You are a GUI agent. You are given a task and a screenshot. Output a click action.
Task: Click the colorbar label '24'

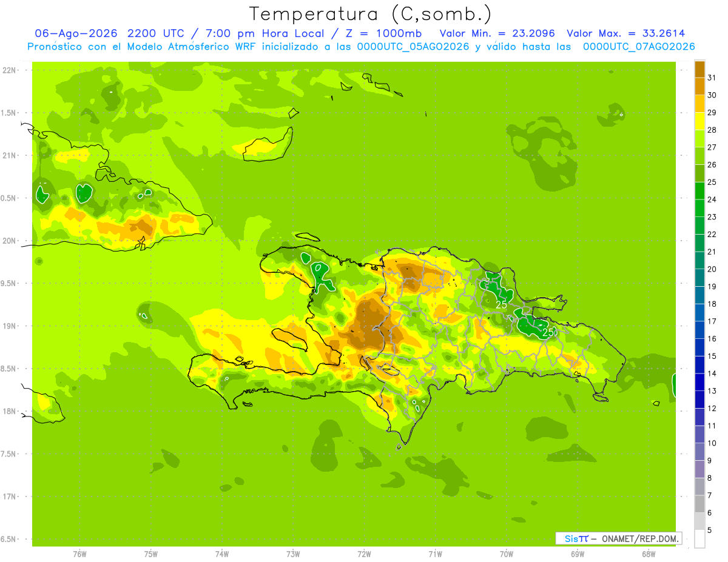click(712, 199)
